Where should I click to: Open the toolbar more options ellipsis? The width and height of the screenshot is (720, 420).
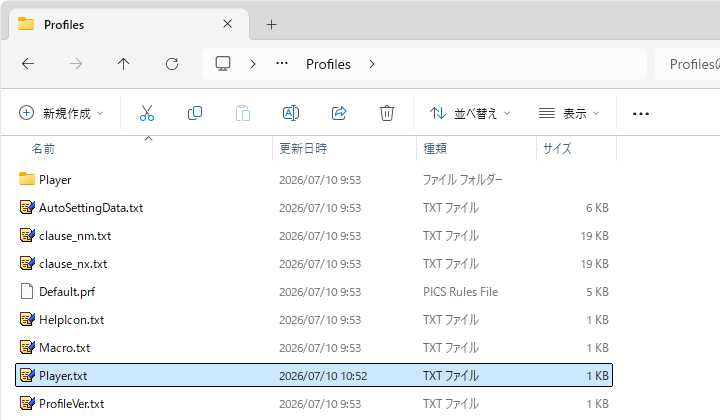click(641, 114)
